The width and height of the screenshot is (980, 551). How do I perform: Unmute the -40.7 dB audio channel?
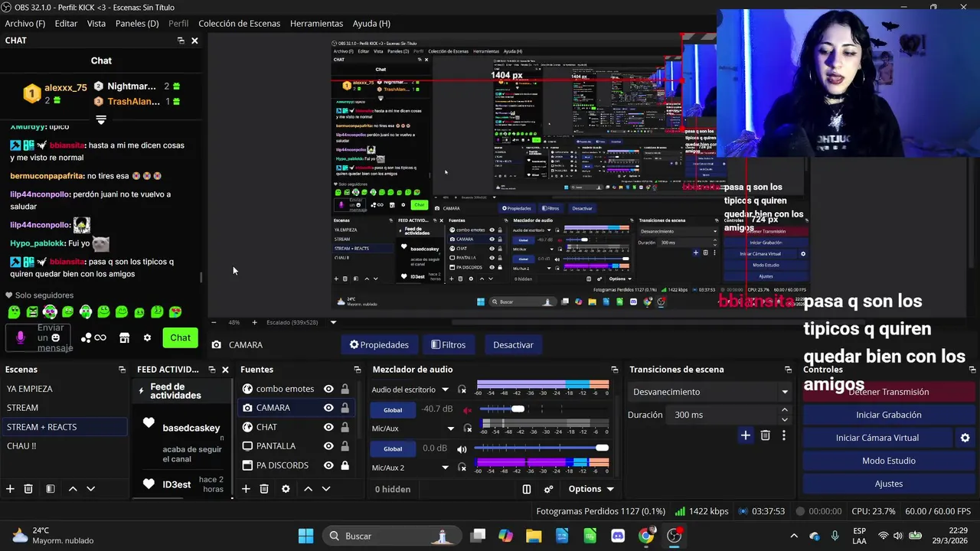coord(468,409)
